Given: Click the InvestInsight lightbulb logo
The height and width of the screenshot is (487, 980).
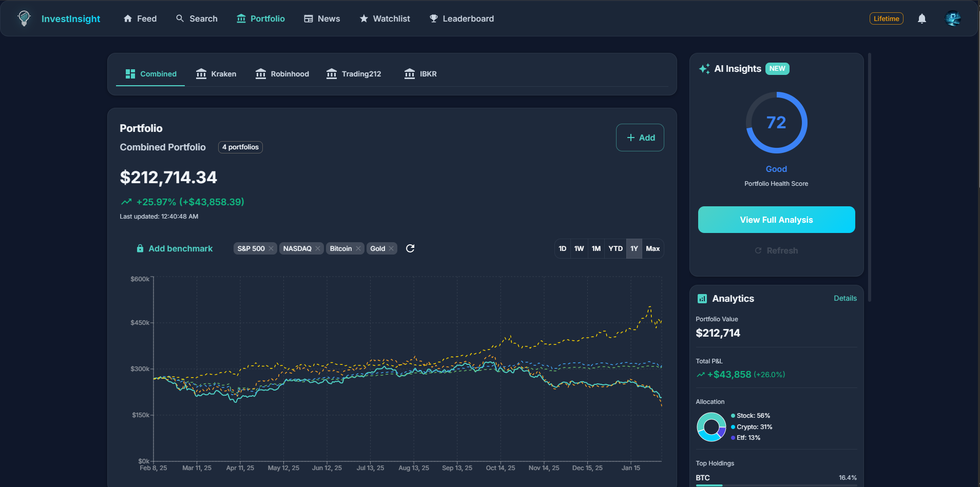Looking at the screenshot, I should click(24, 18).
